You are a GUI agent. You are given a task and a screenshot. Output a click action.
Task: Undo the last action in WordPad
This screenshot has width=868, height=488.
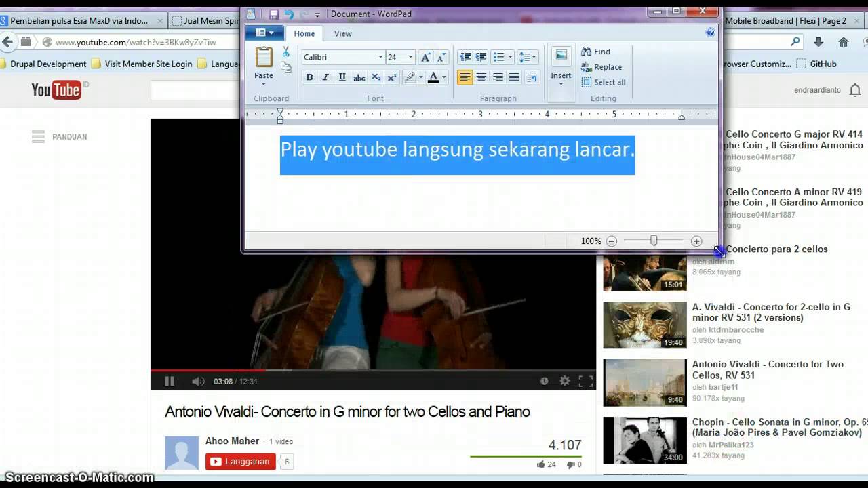[x=289, y=14]
